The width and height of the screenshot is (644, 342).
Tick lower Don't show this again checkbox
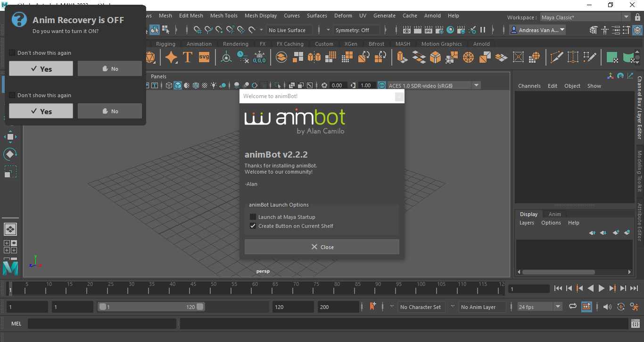pyautogui.click(x=12, y=95)
